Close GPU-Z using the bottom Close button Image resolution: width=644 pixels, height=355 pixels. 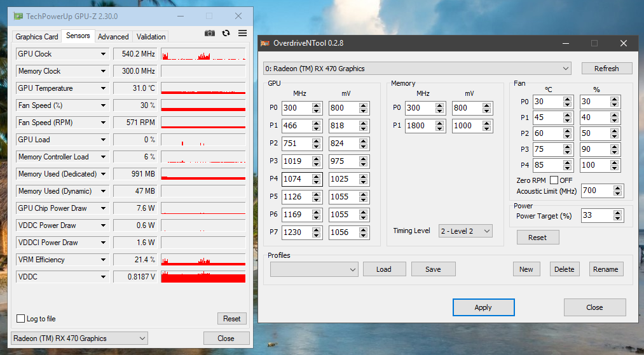(226, 338)
